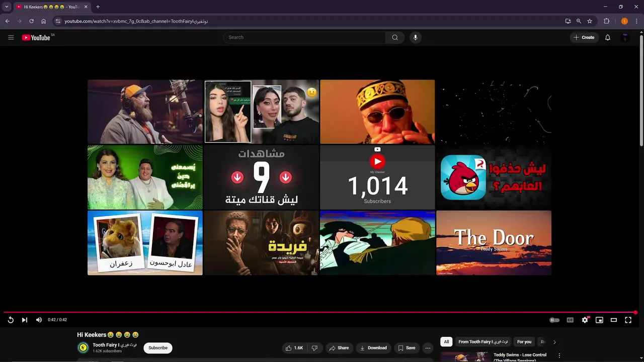Open the anime swordsman endscreen thumbnail
644x362 pixels.
(377, 243)
